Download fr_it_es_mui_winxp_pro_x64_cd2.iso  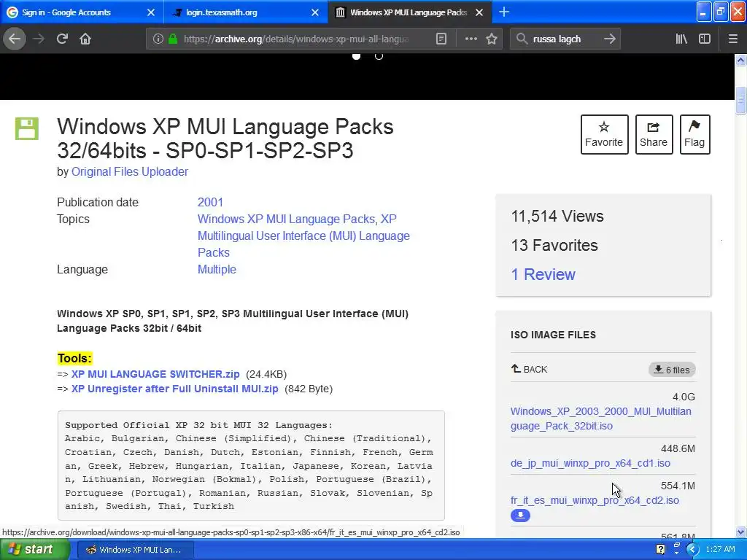(x=595, y=500)
